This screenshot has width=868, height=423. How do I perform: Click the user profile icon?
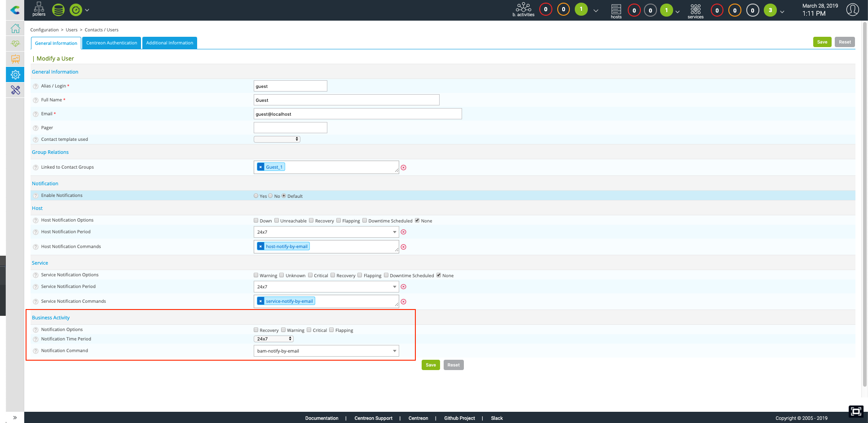click(x=852, y=9)
